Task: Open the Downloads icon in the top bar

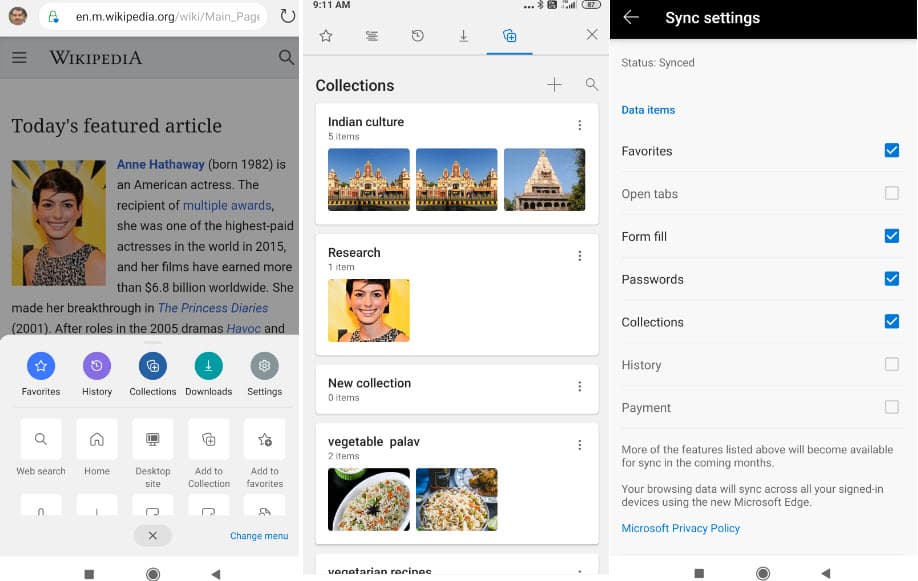Action: click(463, 35)
